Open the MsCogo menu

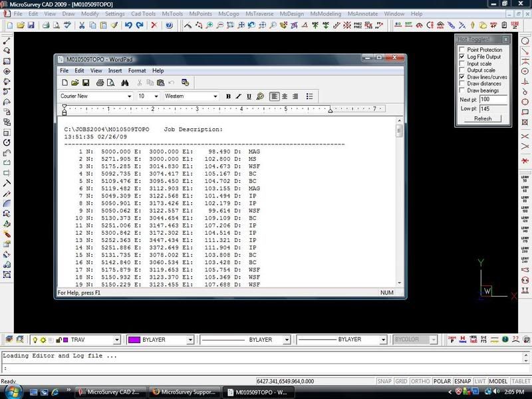coord(229,14)
